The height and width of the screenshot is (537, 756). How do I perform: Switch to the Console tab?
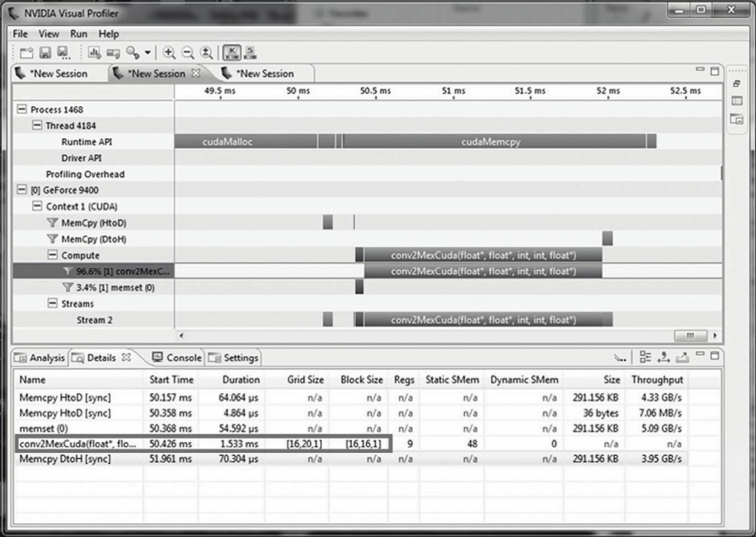coord(178,358)
